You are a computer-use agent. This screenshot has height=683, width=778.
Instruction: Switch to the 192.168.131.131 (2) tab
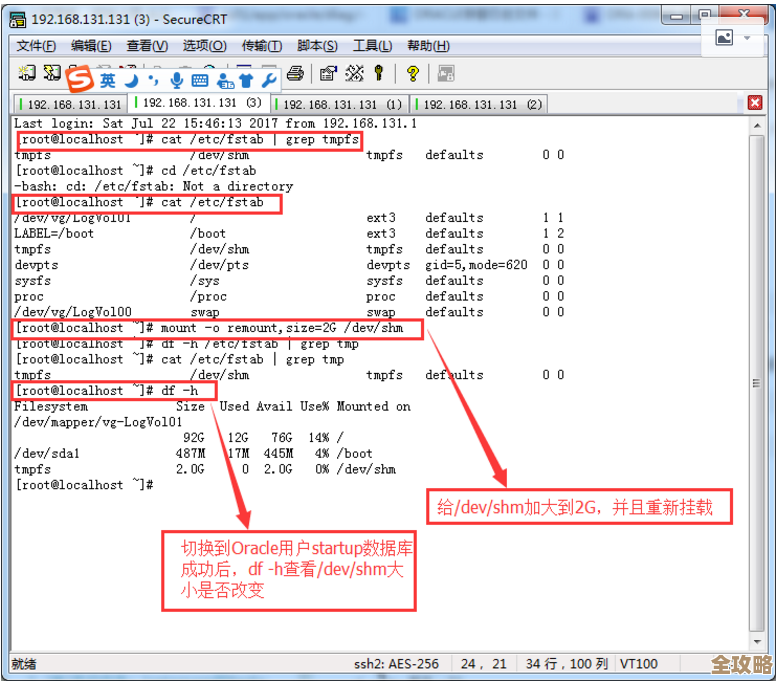(481, 104)
